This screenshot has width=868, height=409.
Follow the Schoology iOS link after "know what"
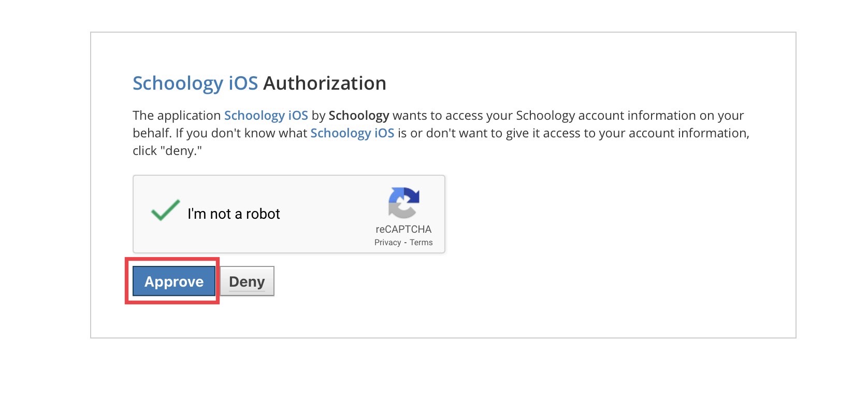coord(352,133)
